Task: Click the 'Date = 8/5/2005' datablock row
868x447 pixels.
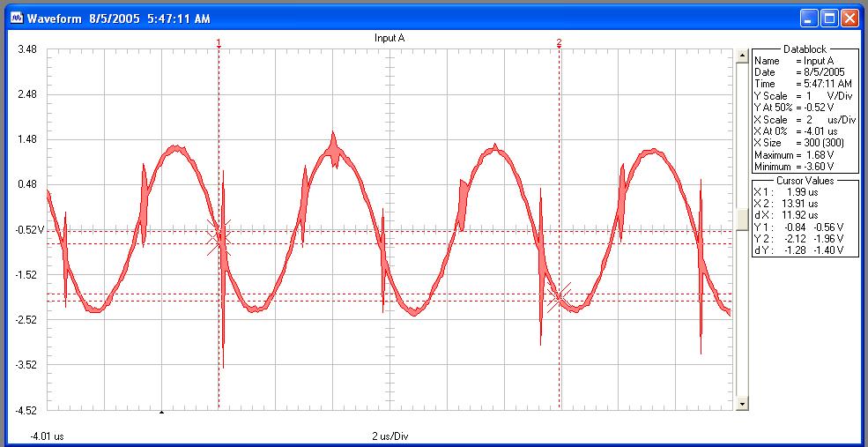Action: pyautogui.click(x=799, y=72)
